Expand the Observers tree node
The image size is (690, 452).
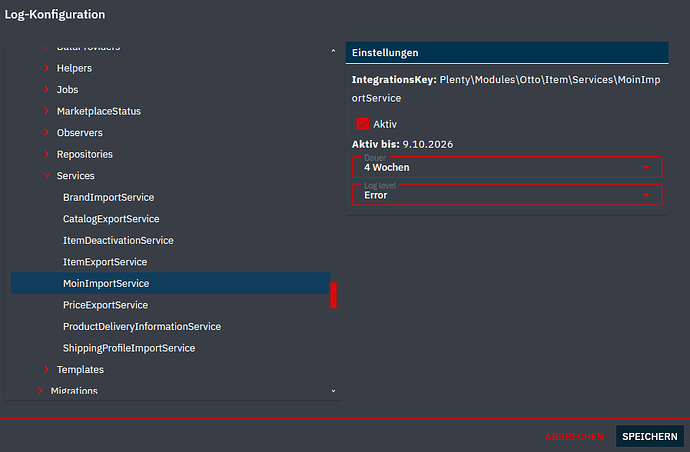coord(46,132)
